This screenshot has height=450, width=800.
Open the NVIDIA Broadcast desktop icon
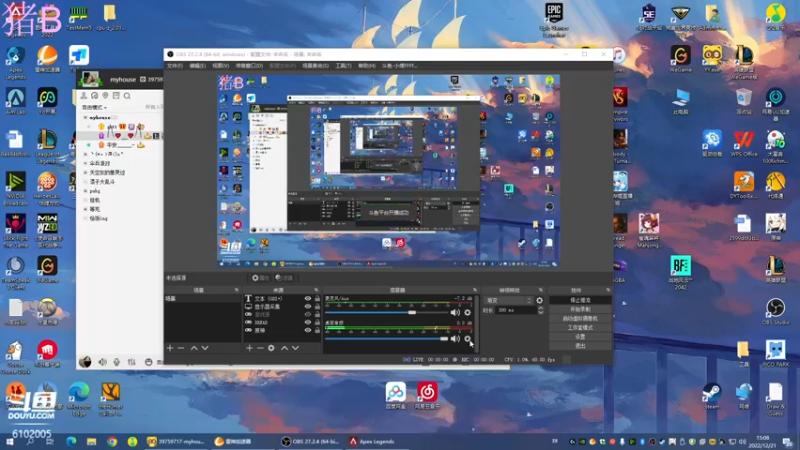click(x=15, y=189)
